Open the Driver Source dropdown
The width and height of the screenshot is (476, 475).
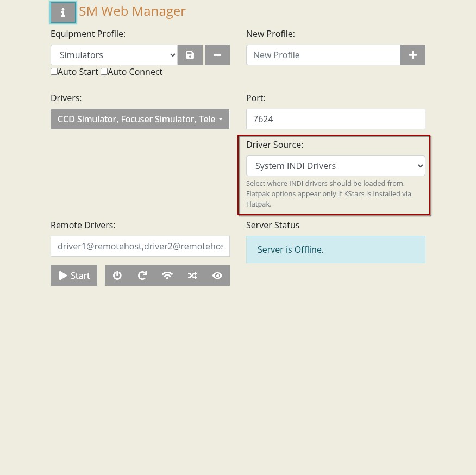[336, 166]
